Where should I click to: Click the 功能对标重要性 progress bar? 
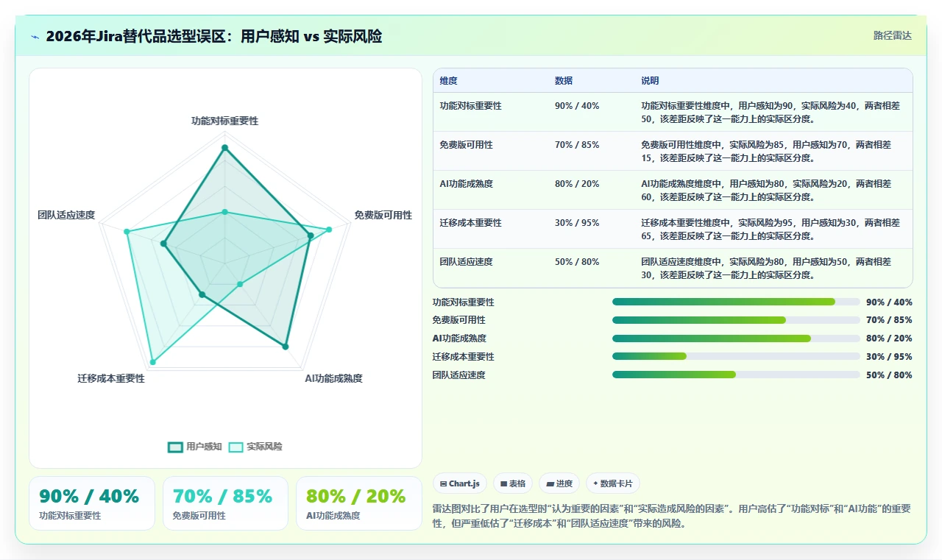pyautogui.click(x=736, y=302)
